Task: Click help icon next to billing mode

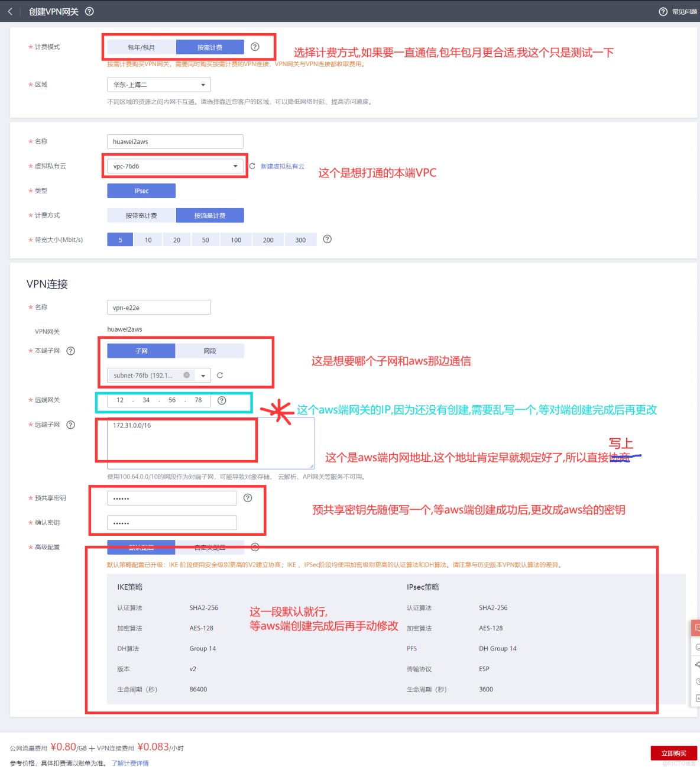Action: tap(255, 47)
